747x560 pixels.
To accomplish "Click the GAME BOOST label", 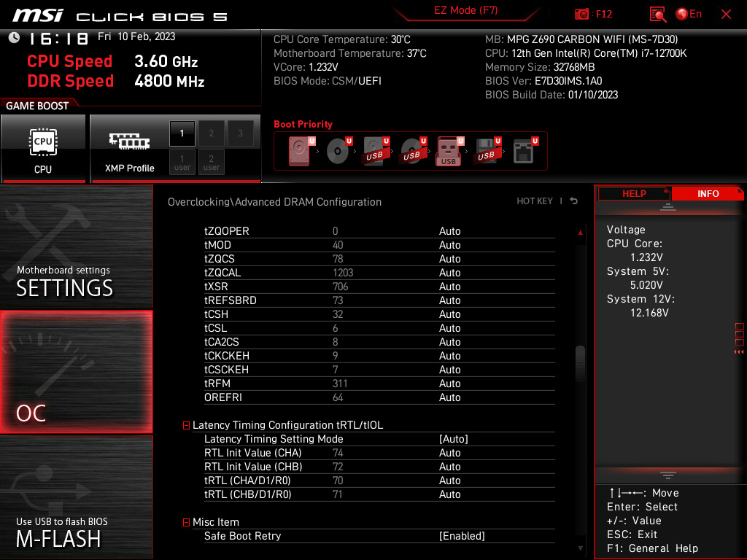I will pos(37,106).
